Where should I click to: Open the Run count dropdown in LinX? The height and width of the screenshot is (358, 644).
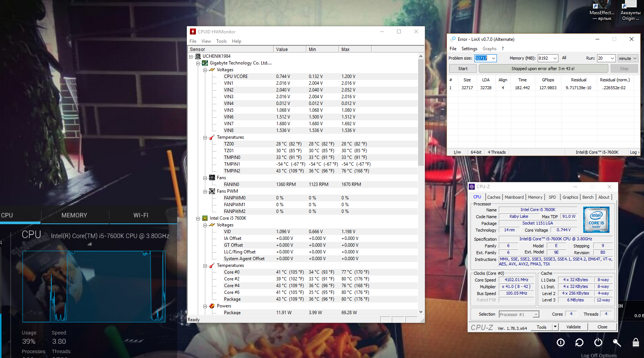pyautogui.click(x=612, y=58)
